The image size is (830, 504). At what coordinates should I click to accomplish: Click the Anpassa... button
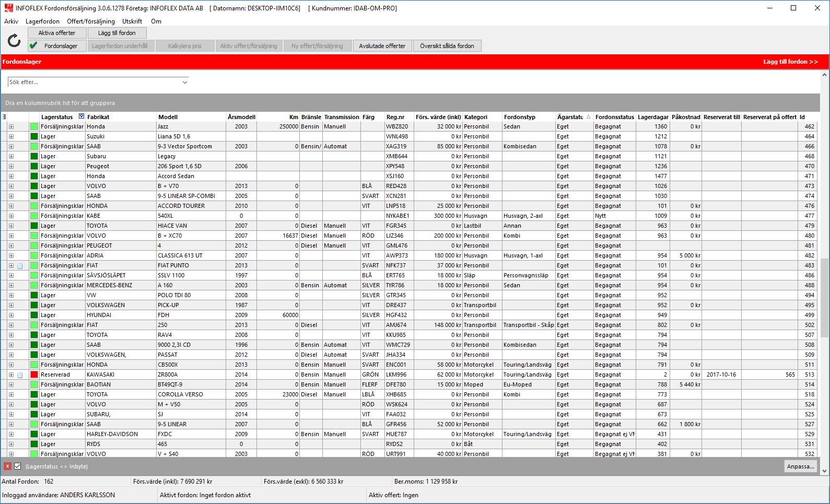(801, 466)
